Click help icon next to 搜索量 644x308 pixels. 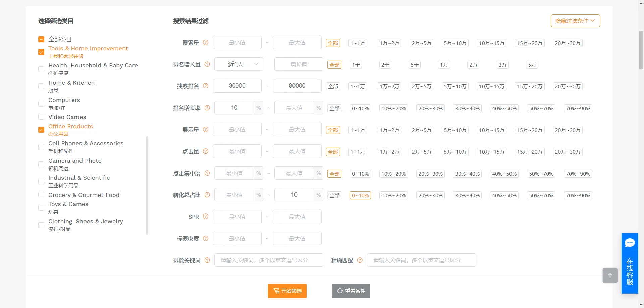coord(206,42)
